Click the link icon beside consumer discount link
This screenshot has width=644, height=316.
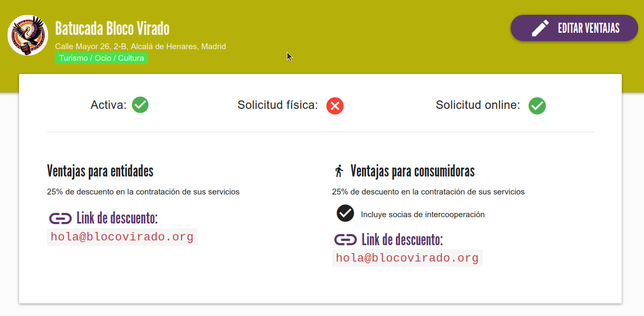tap(344, 239)
